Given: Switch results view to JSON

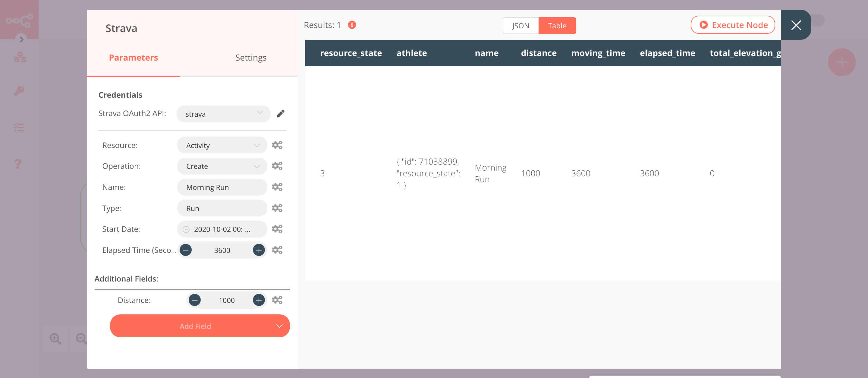Looking at the screenshot, I should pos(520,25).
